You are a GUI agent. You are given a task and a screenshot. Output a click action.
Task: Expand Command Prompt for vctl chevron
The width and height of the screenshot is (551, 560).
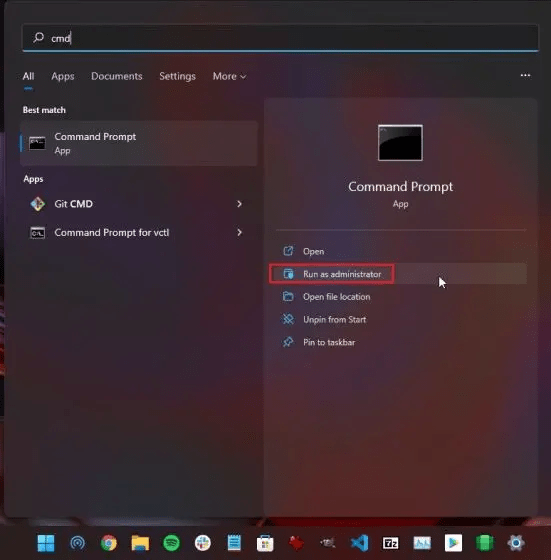(x=239, y=233)
